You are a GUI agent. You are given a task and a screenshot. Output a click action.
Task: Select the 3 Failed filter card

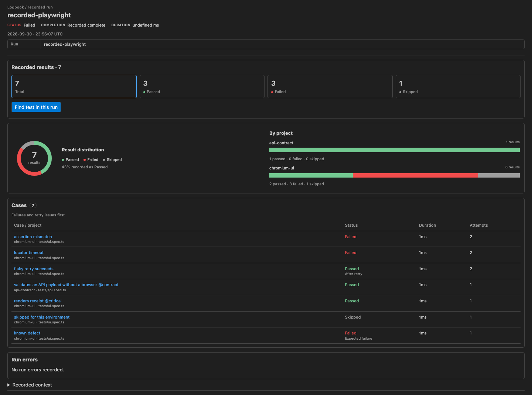pyautogui.click(x=330, y=87)
